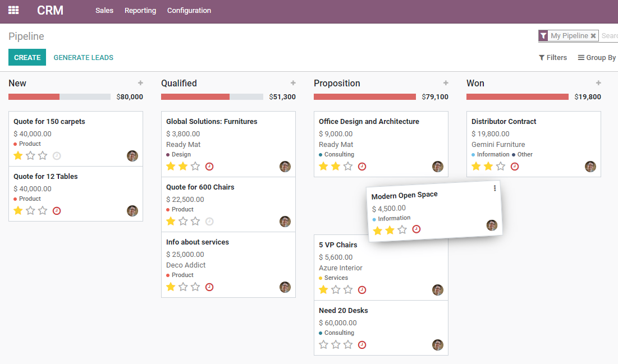
Task: Click the CREATE button
Action: (27, 57)
